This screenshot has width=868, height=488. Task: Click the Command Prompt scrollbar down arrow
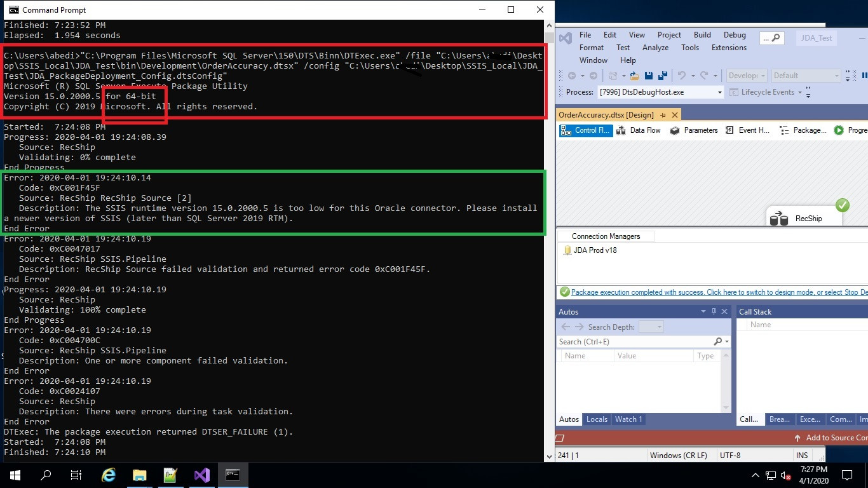550,456
